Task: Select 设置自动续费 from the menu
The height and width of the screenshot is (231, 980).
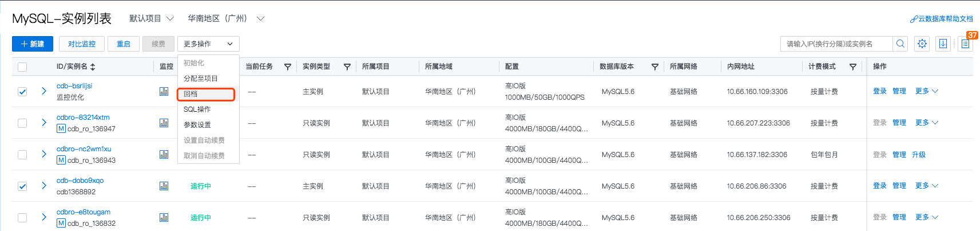Action: tap(208, 140)
